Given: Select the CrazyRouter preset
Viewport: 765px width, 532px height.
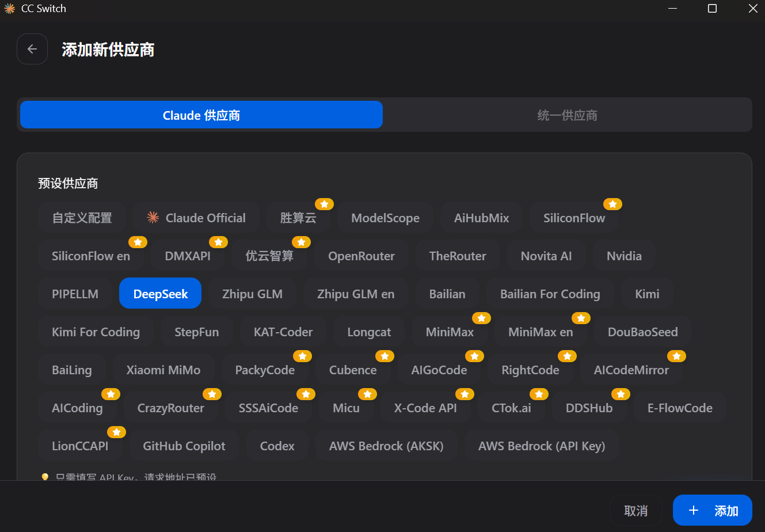Looking at the screenshot, I should coord(170,408).
